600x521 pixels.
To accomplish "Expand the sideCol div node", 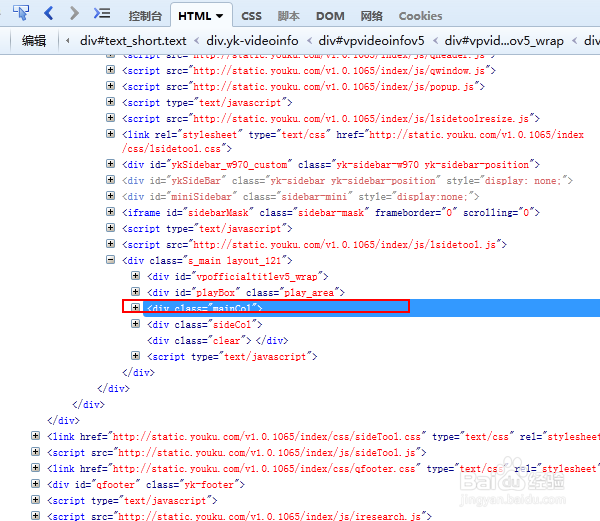I will point(135,324).
